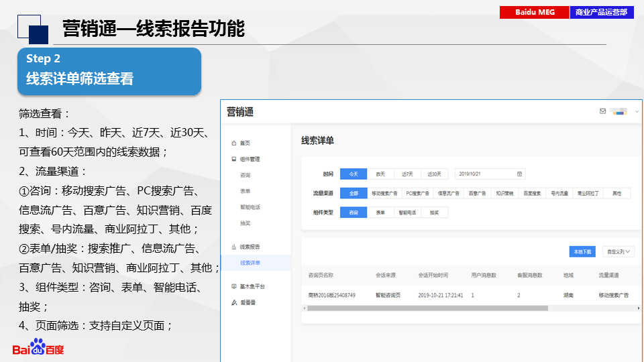Click the 地域 column header

coord(568,276)
